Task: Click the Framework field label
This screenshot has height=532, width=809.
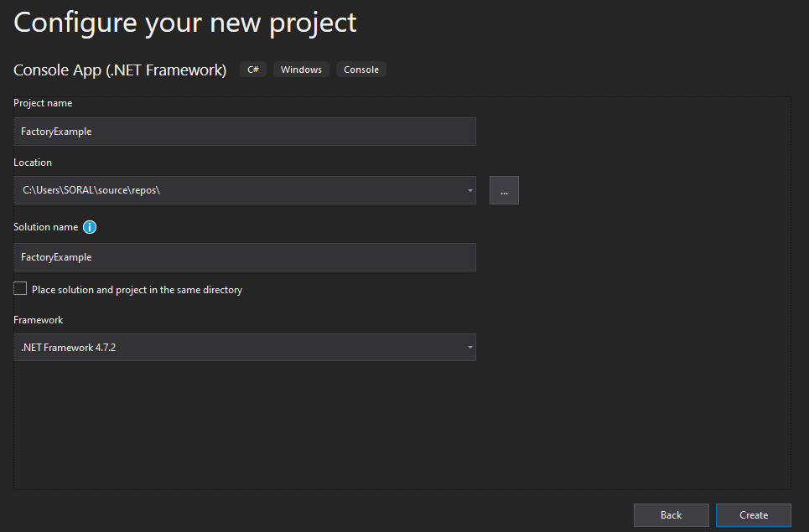Action: 39,320
